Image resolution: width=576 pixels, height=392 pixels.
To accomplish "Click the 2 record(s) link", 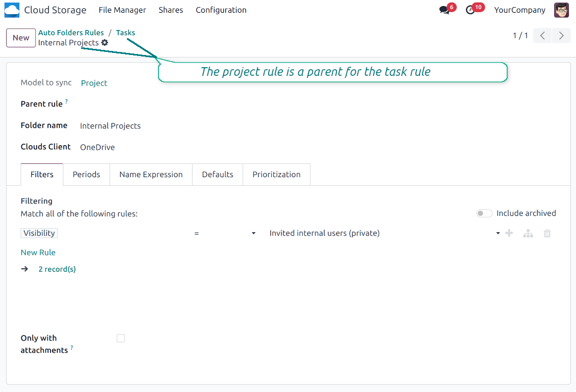I will coord(57,269).
